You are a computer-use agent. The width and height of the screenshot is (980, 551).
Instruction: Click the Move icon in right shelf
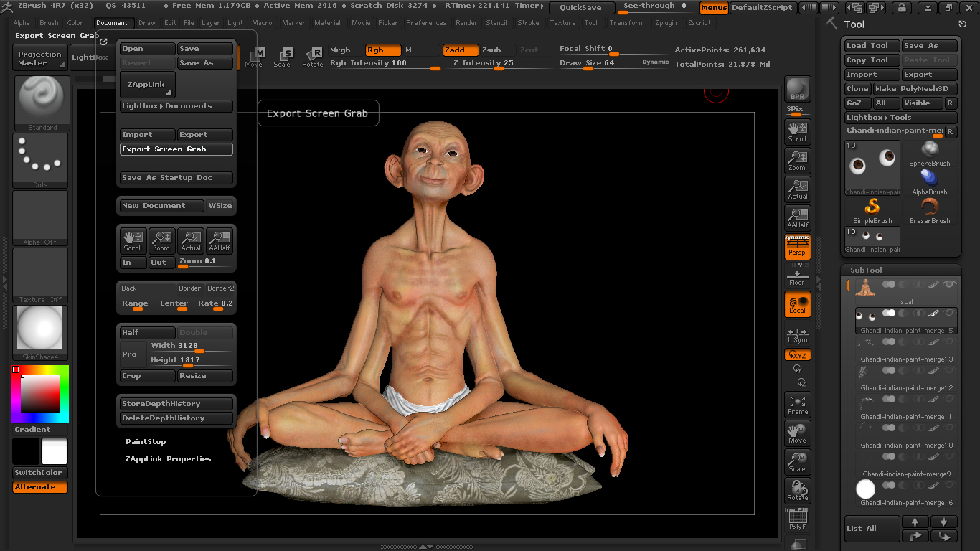798,433
